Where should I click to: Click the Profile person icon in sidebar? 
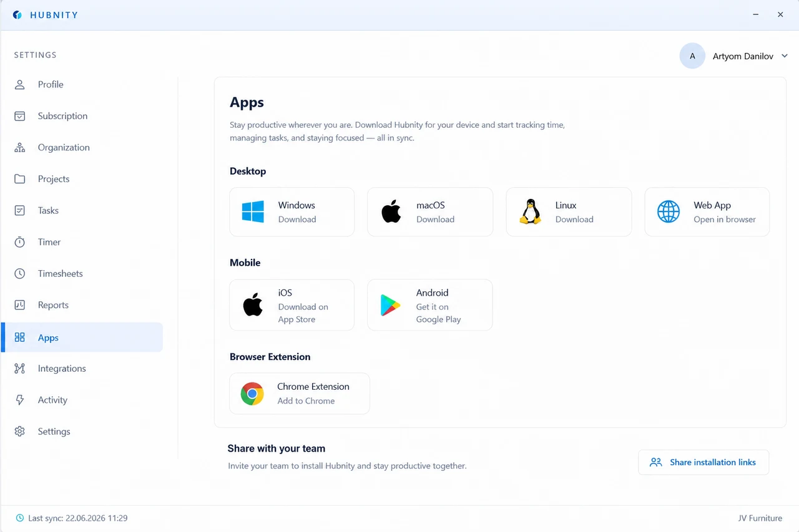click(x=20, y=84)
